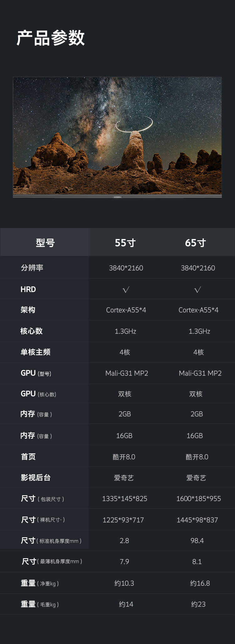This screenshot has width=235, height=644.
Task: Select the 55寸 column header
Action: (x=125, y=243)
